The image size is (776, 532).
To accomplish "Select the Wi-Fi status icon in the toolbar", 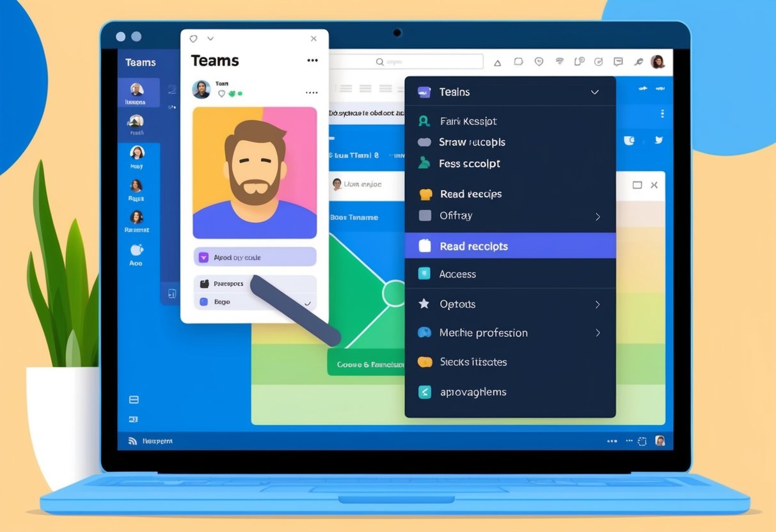I will [560, 61].
